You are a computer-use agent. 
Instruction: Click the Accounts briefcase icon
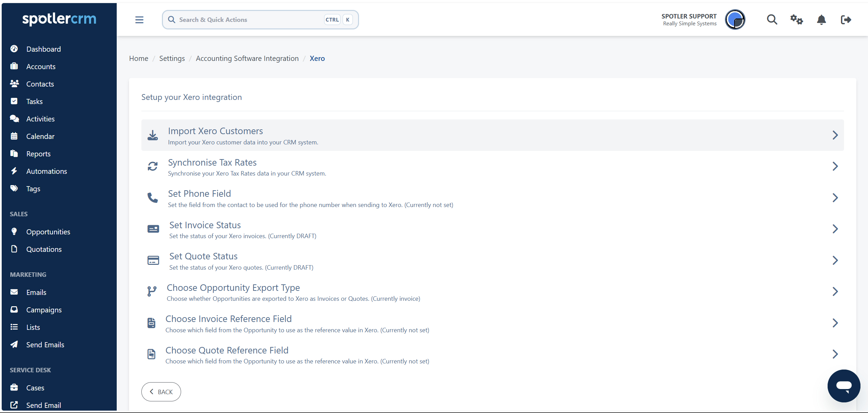(14, 66)
